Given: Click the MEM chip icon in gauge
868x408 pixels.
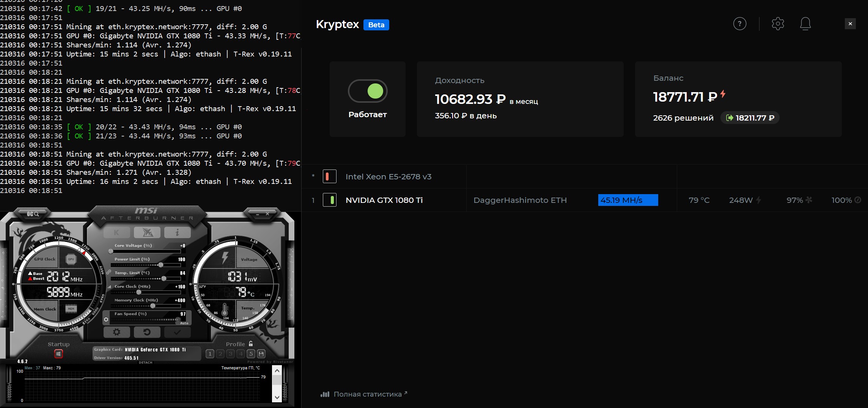Looking at the screenshot, I should coord(71,309).
